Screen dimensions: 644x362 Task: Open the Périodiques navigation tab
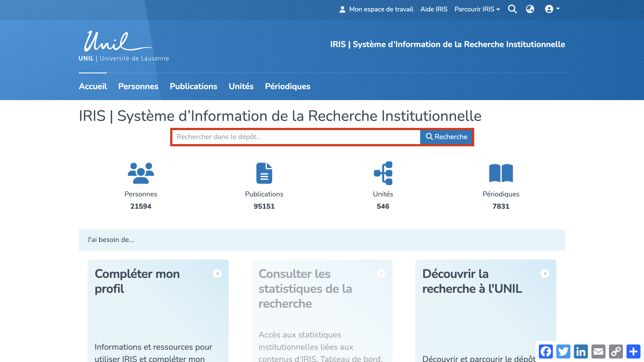(287, 86)
